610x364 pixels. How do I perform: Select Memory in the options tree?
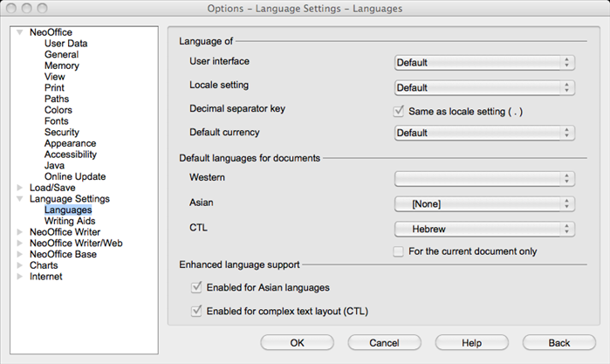point(62,65)
